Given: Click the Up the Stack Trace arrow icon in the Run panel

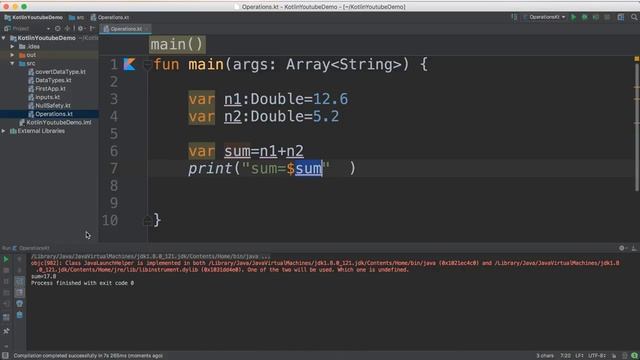Looking at the screenshot, I should click(19, 259).
